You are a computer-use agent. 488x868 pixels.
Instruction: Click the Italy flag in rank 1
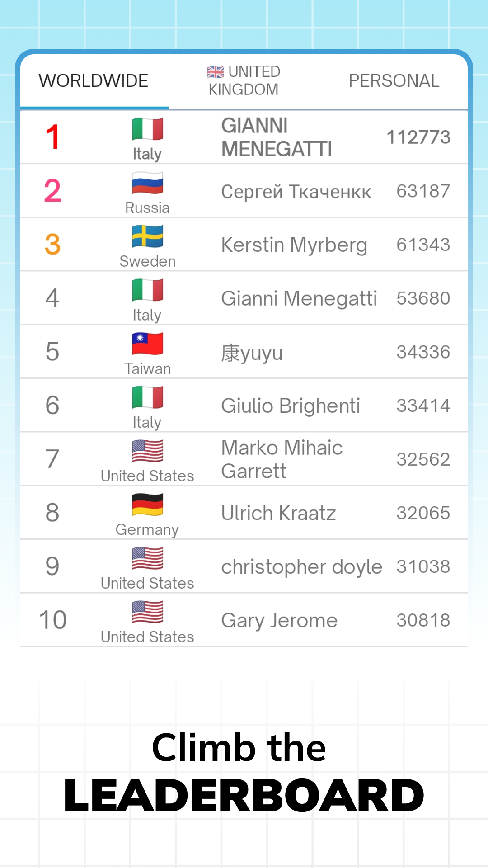147,129
